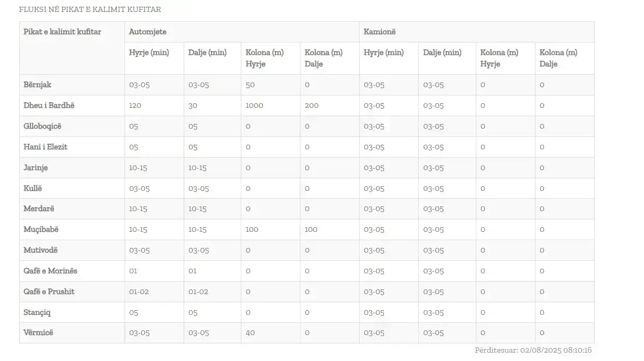The image size is (644, 361).
Task: Select the Muçibabë row label
Action: [41, 229]
